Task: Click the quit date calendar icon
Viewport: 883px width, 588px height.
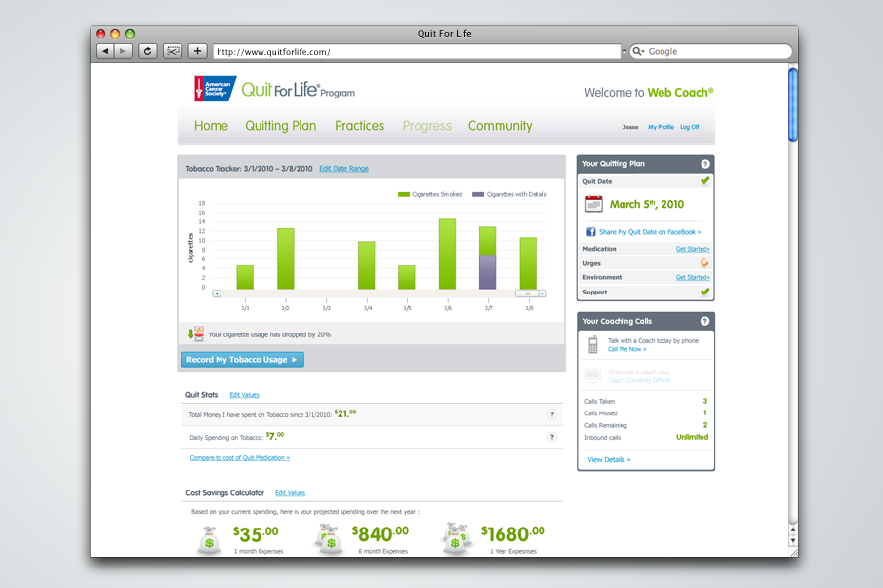Action: 593,204
